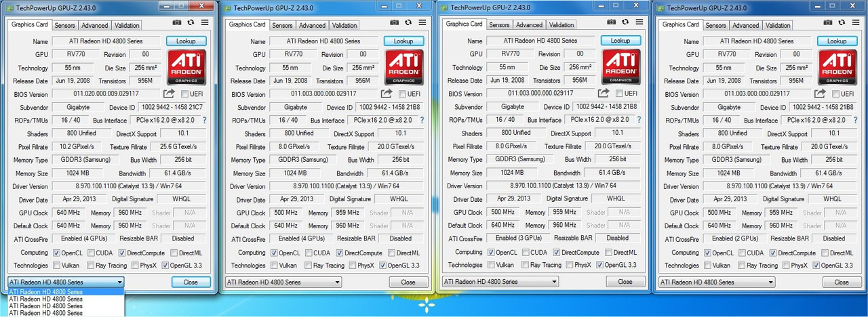Viewport: 868px width, 317px height.
Task: Click the Lookup button in leftmost GPU-Z window
Action: pyautogui.click(x=186, y=41)
